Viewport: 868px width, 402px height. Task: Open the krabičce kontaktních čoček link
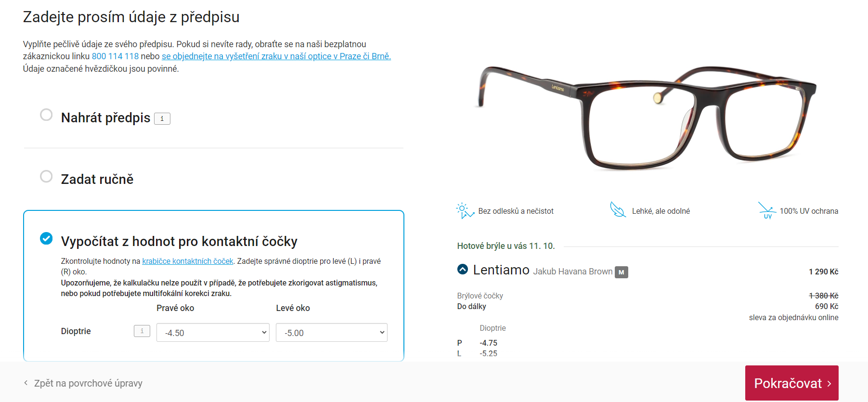(x=188, y=261)
